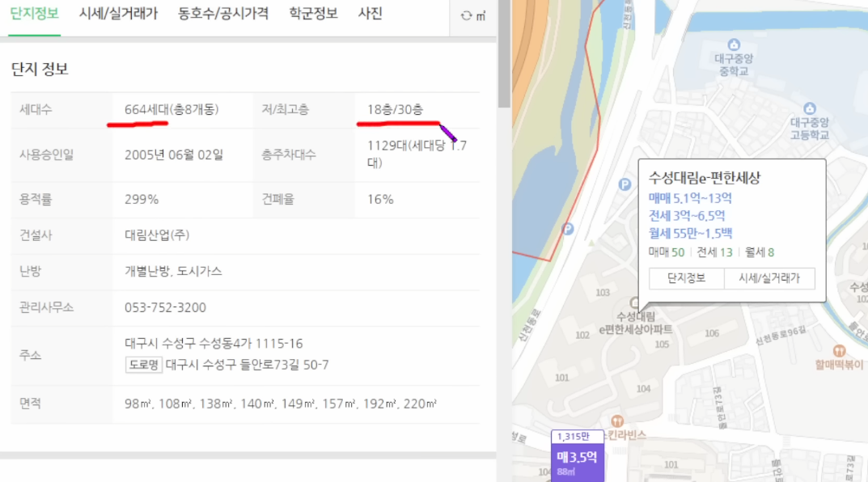Select the 대구중앙중학교 school icon
The width and height of the screenshot is (868, 482).
pyautogui.click(x=734, y=44)
